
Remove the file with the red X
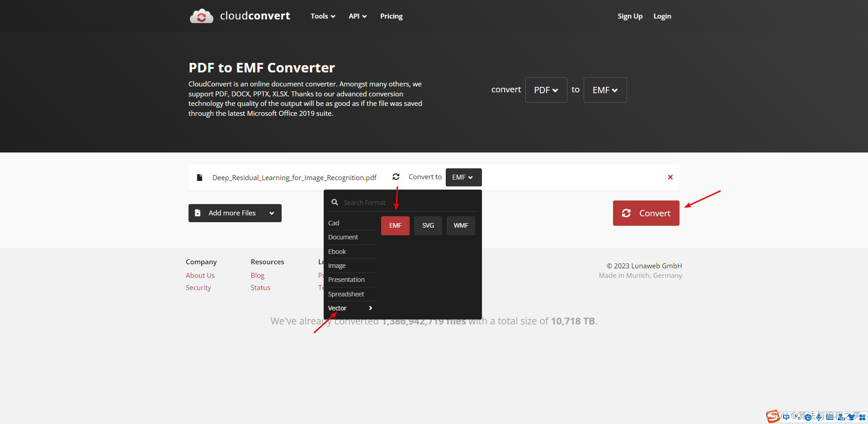(x=670, y=177)
